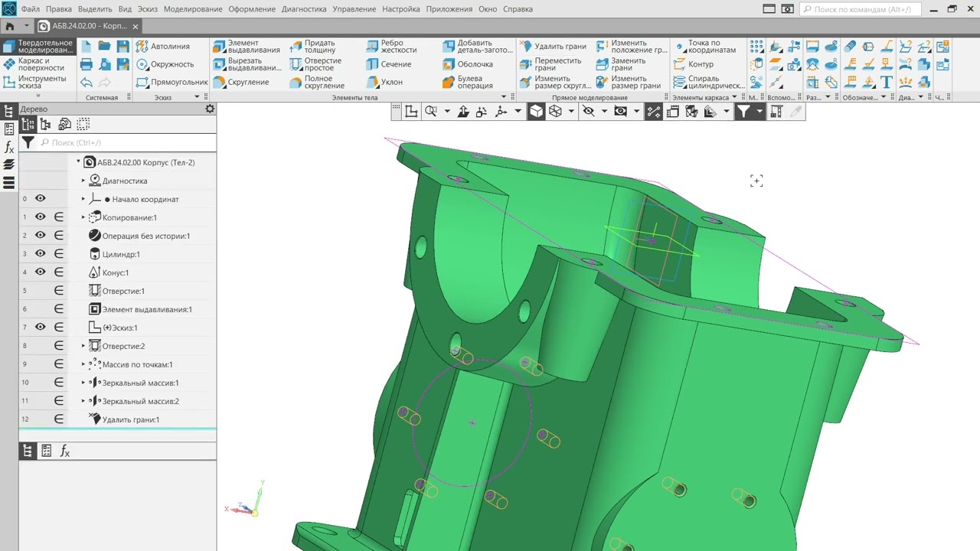
Task: Toggle visibility eye for Операция без истории:1
Action: pos(41,236)
